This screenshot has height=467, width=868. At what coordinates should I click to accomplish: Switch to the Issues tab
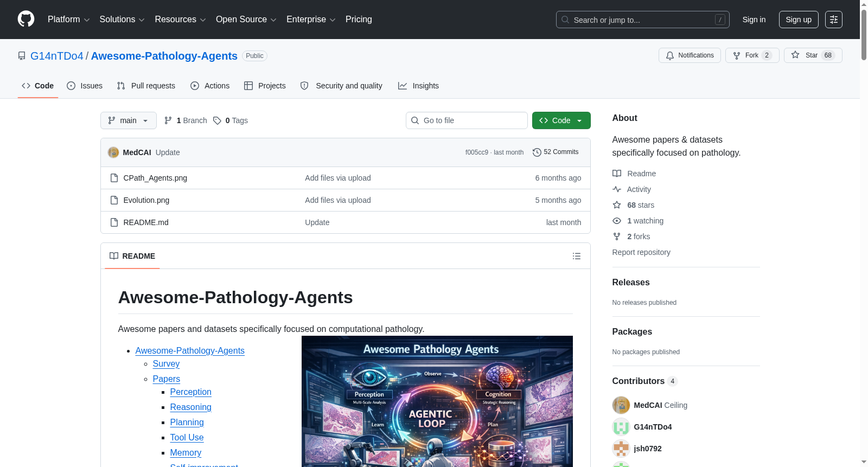point(85,86)
